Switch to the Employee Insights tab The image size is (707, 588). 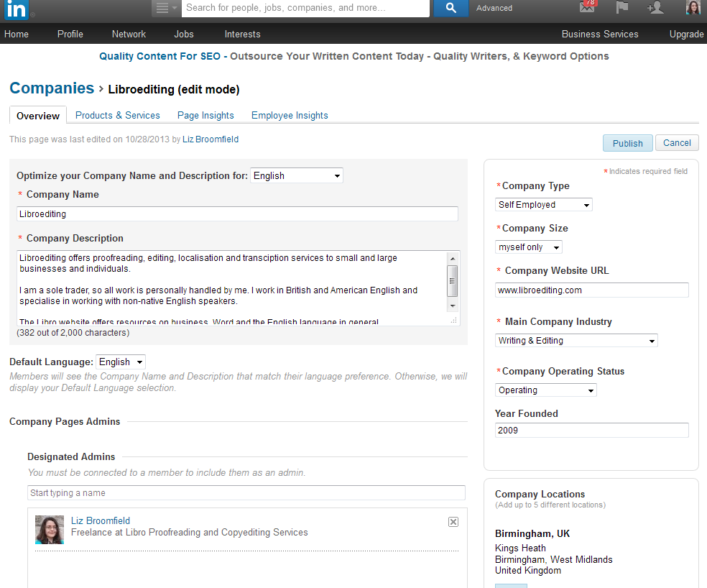point(290,115)
